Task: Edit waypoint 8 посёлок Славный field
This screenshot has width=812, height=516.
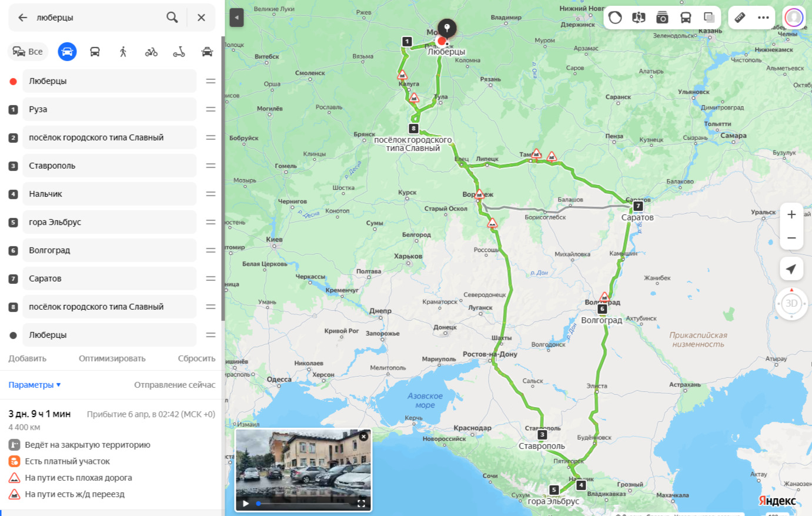Action: [x=109, y=307]
